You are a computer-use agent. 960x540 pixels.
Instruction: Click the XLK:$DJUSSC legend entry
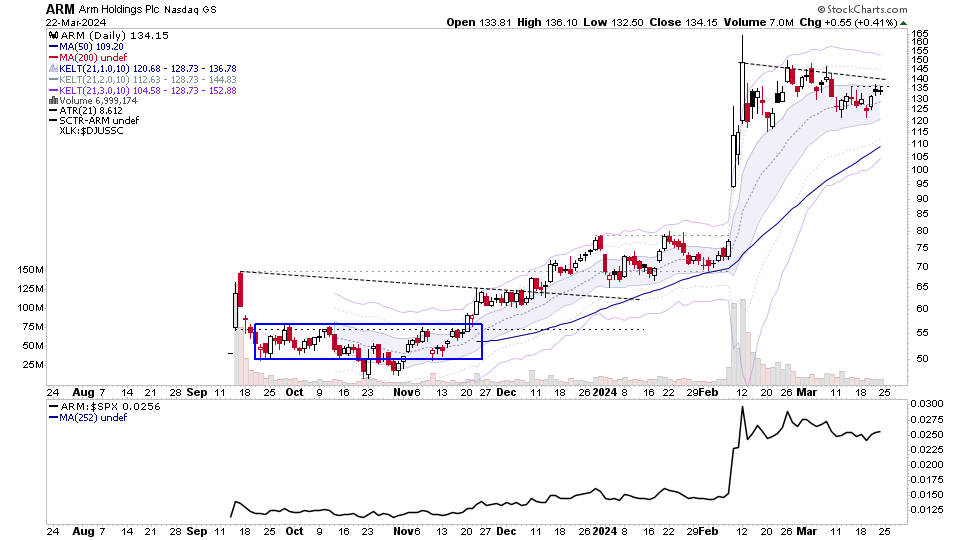point(91,131)
